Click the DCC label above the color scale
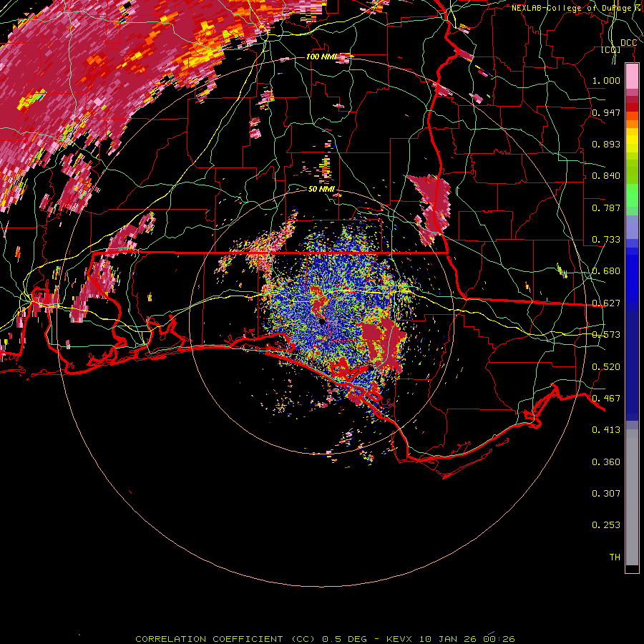Viewport: 644px width, 644px height. click(x=628, y=43)
